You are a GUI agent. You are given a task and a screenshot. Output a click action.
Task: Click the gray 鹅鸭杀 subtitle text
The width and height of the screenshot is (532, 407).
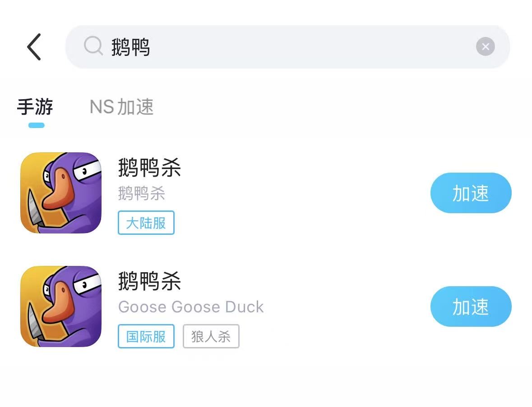coord(142,193)
